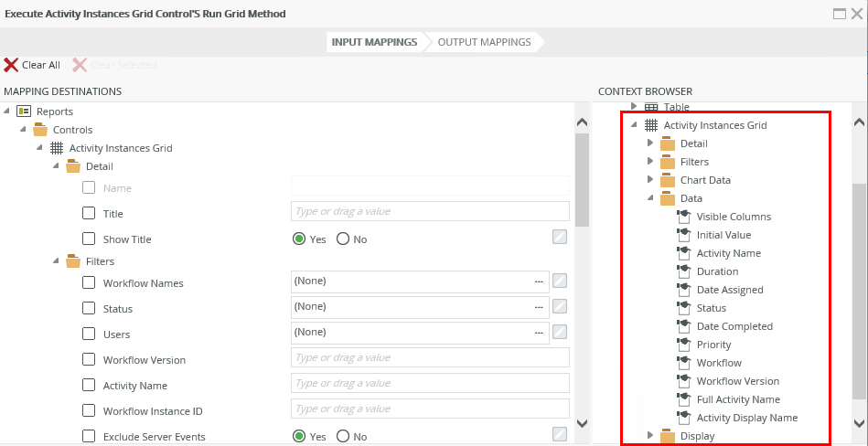The height and width of the screenshot is (446, 868).
Task: Switch to the Input Mappings tab
Action: [374, 42]
